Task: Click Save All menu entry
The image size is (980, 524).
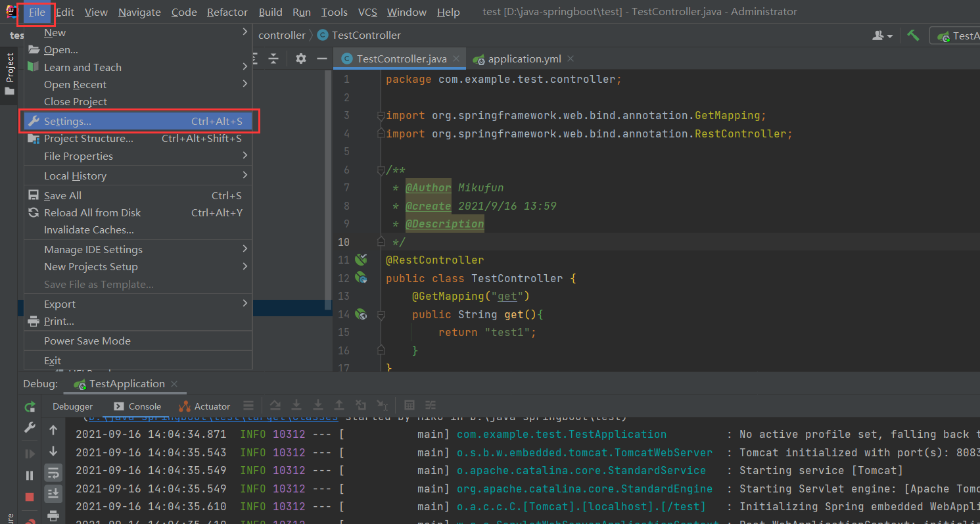Action: point(138,196)
